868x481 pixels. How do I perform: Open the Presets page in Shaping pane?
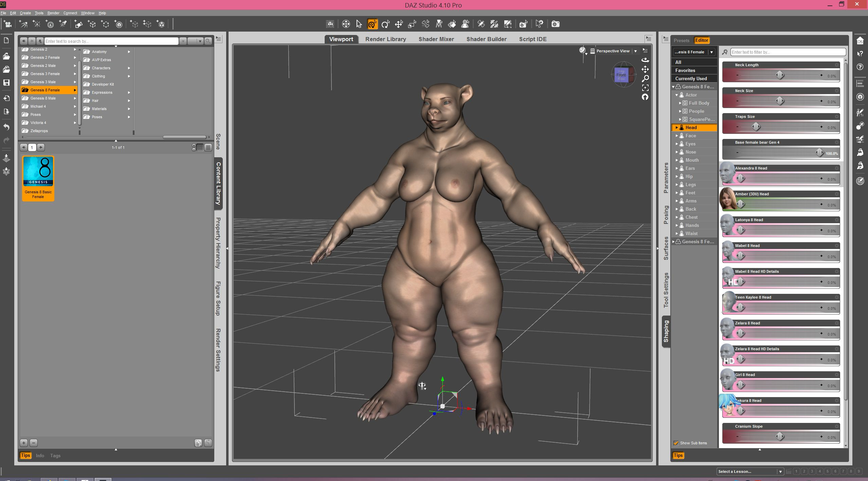tap(681, 40)
